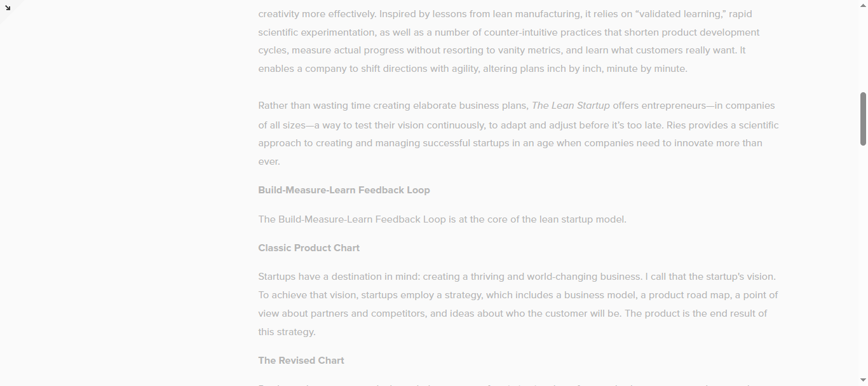Click the sentence about the lean startup model core
This screenshot has height=386, width=868.
pos(442,219)
